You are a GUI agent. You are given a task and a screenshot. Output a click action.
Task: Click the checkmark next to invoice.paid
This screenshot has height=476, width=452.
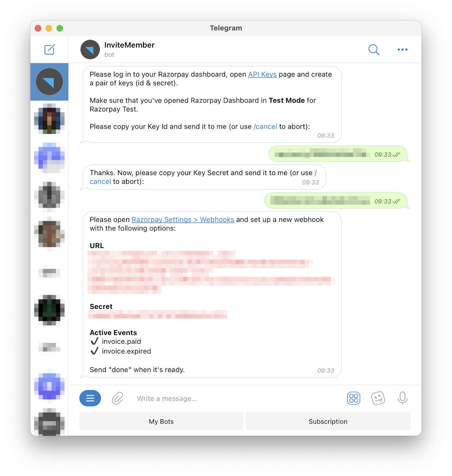pyautogui.click(x=95, y=341)
